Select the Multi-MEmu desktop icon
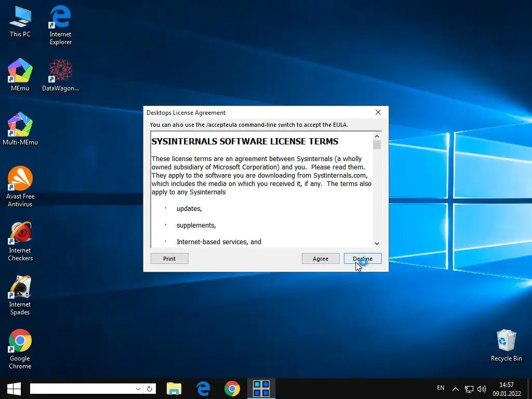The width and height of the screenshot is (532, 399). pyautogui.click(x=20, y=129)
